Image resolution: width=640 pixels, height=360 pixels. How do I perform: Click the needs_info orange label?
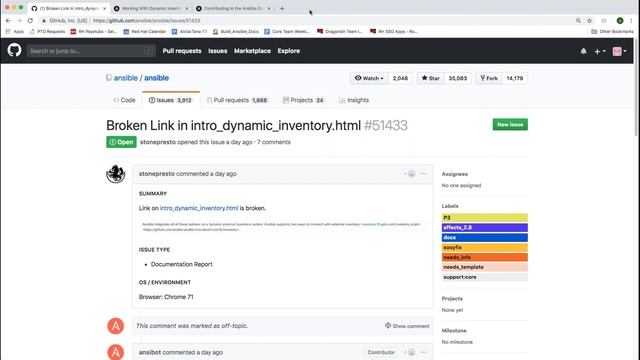[484, 257]
